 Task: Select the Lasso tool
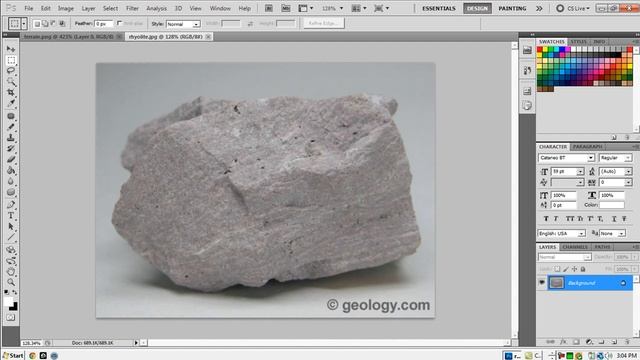11,71
